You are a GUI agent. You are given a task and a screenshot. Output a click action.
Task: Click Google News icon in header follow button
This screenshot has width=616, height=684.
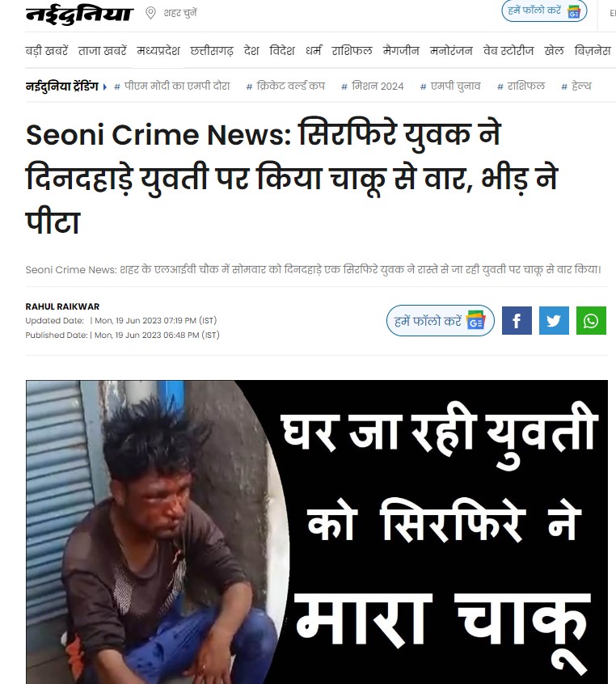click(574, 12)
